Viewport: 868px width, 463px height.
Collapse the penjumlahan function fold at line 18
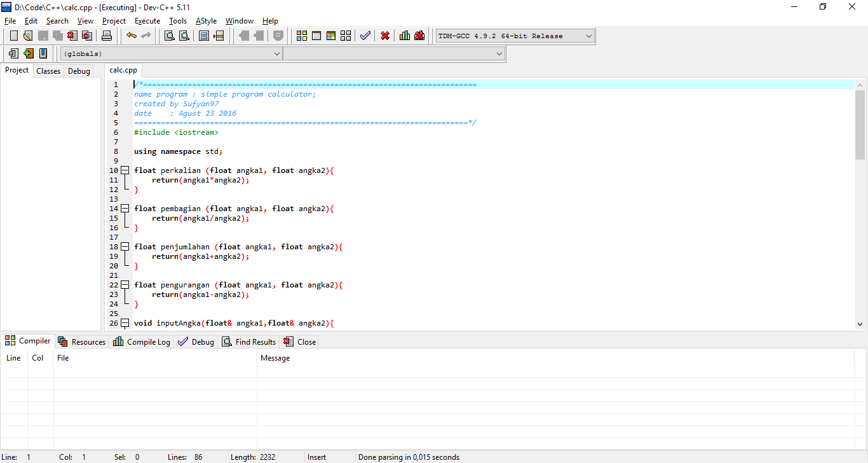125,247
